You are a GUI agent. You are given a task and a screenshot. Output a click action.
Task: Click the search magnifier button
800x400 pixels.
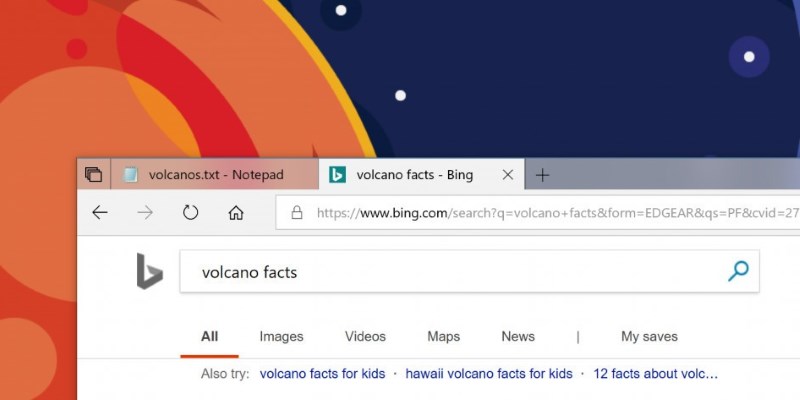(x=738, y=271)
